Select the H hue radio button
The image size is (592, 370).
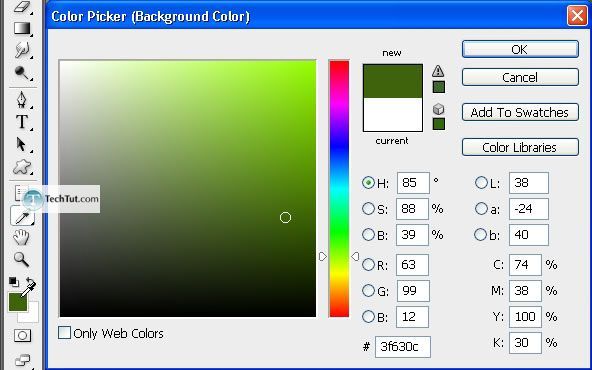click(368, 183)
